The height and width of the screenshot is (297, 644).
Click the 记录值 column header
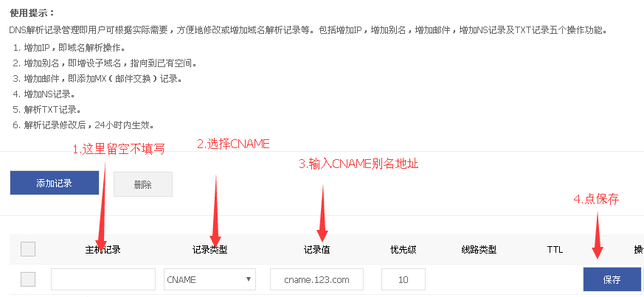click(x=316, y=249)
